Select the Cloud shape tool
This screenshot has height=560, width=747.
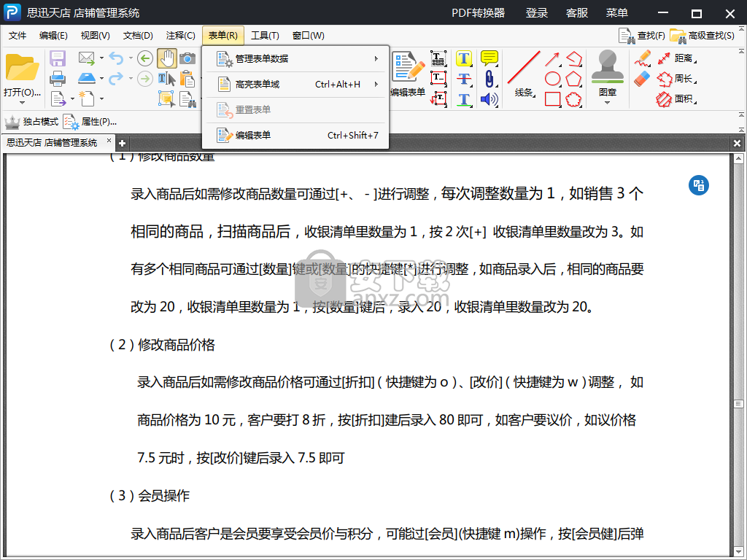tap(573, 99)
